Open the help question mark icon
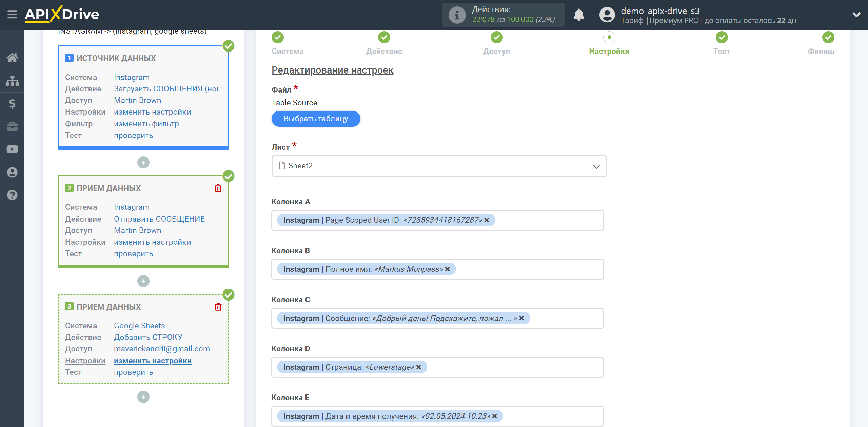The image size is (868, 427). pos(12,195)
